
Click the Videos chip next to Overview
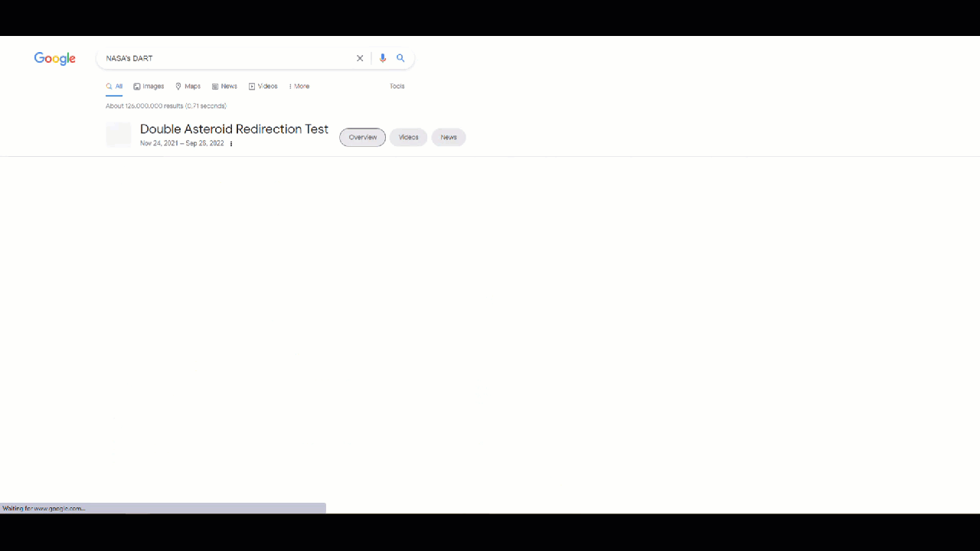tap(408, 138)
